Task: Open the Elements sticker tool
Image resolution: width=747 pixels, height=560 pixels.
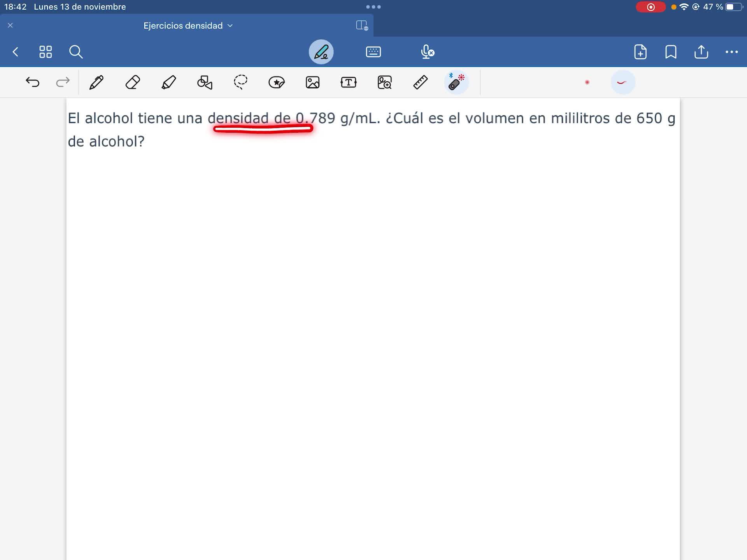Action: coord(277,82)
